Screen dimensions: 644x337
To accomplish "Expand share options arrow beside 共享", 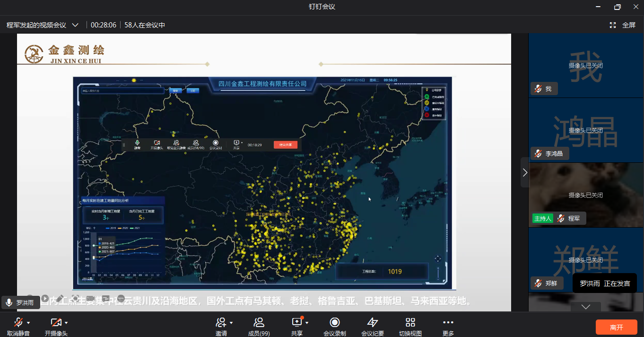I will [x=307, y=323].
